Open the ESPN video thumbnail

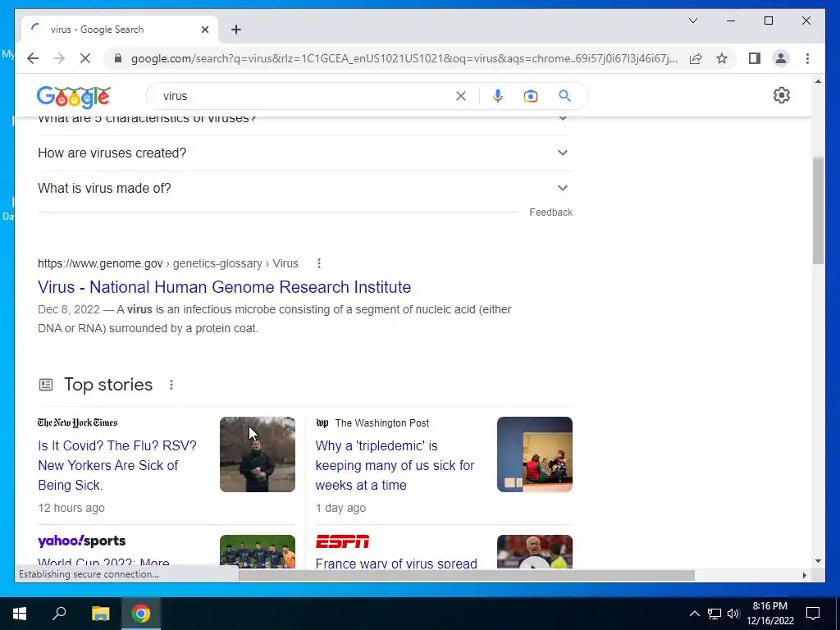click(535, 551)
